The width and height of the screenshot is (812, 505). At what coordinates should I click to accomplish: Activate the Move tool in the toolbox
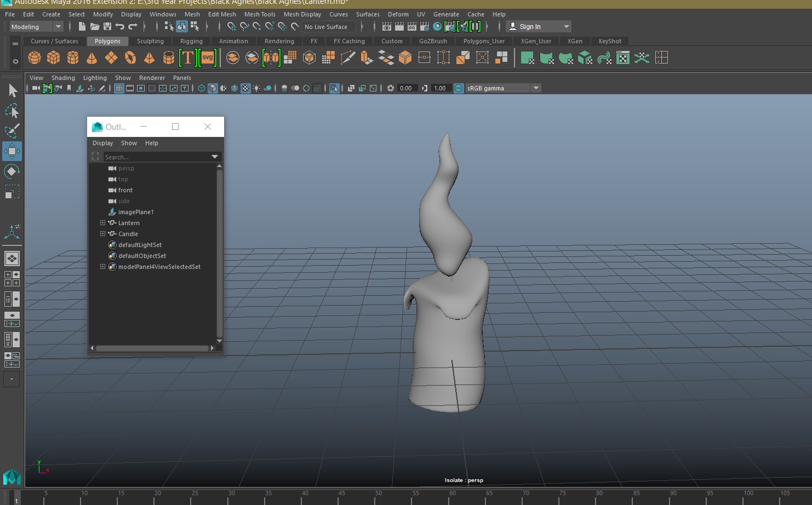[x=12, y=151]
